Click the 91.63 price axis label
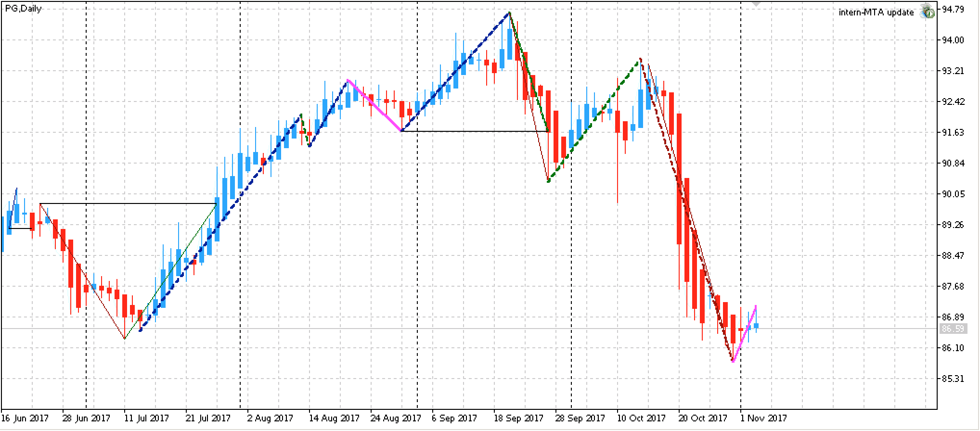This screenshot has width=980, height=431. pyautogui.click(x=953, y=132)
